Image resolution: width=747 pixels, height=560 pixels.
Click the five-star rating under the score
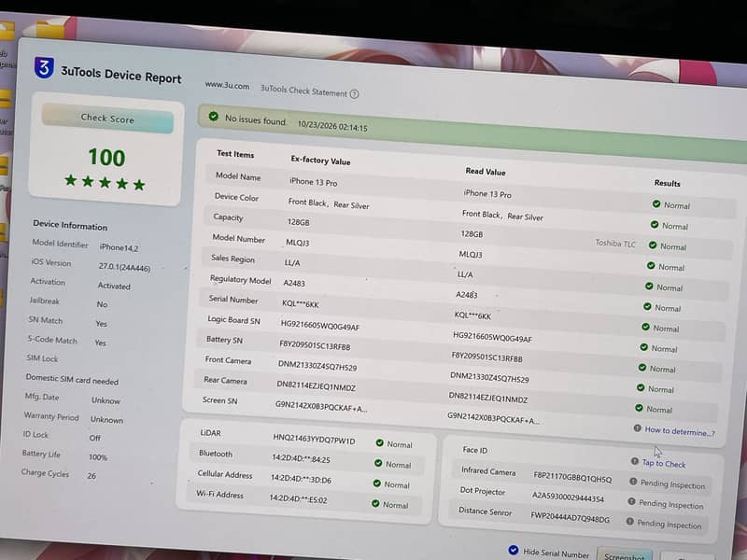[105, 182]
